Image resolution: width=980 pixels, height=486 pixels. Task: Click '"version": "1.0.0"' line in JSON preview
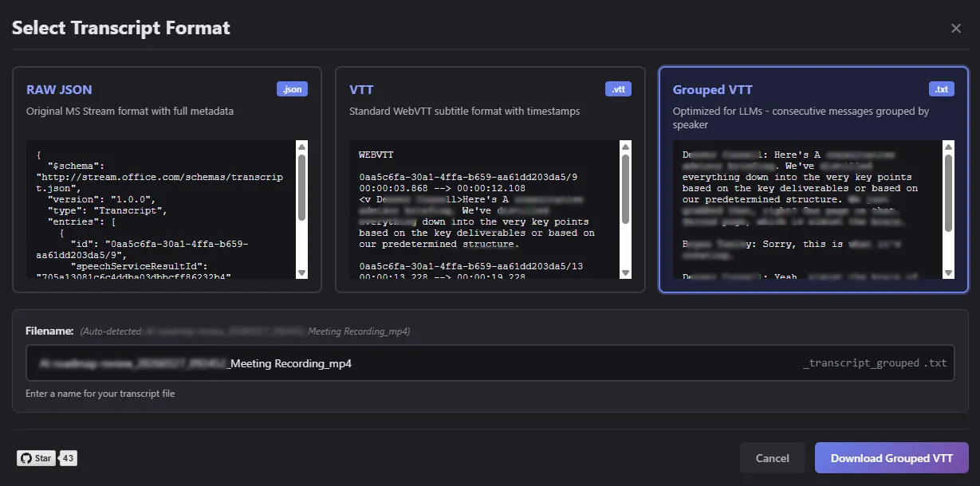pyautogui.click(x=100, y=198)
